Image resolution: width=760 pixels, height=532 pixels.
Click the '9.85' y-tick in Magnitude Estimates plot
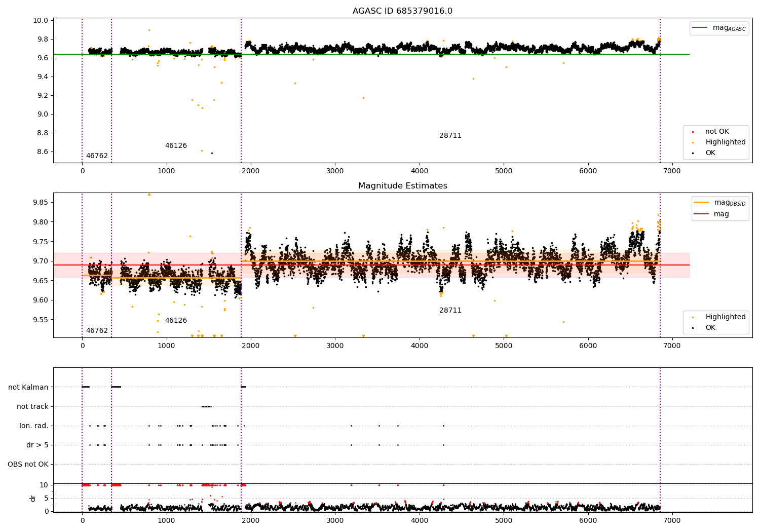click(x=41, y=202)
